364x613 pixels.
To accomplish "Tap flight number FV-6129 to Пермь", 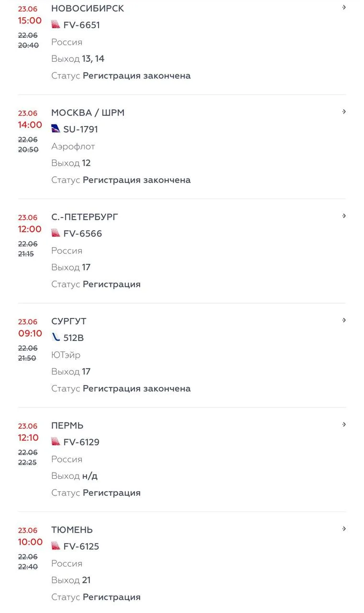I will pyautogui.click(x=81, y=443).
